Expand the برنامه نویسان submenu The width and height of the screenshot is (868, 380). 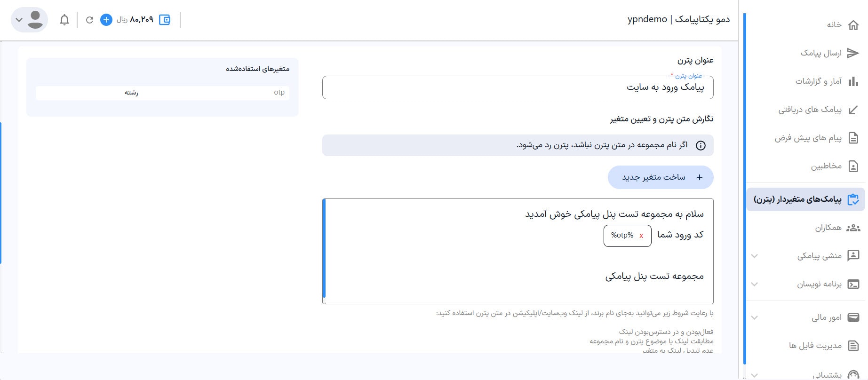pos(755,284)
